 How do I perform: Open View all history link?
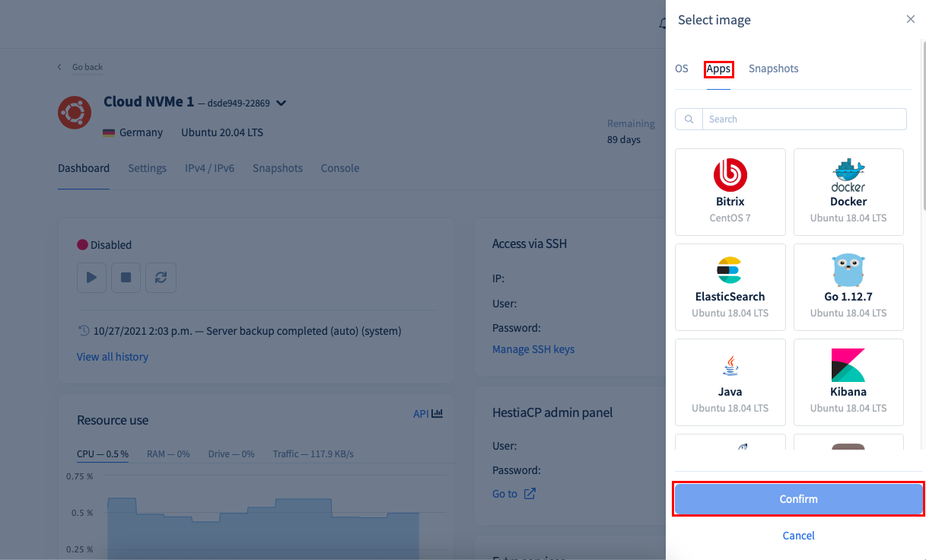(x=113, y=357)
